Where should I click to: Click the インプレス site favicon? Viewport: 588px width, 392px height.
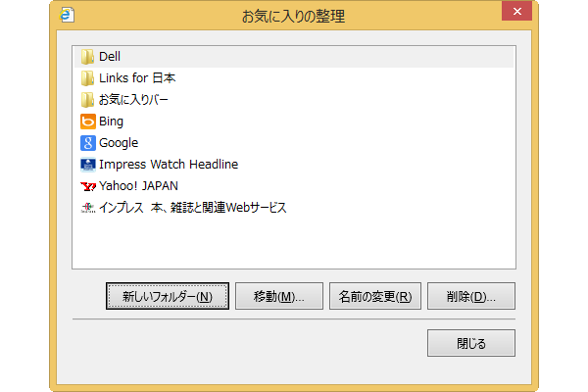pyautogui.click(x=88, y=208)
